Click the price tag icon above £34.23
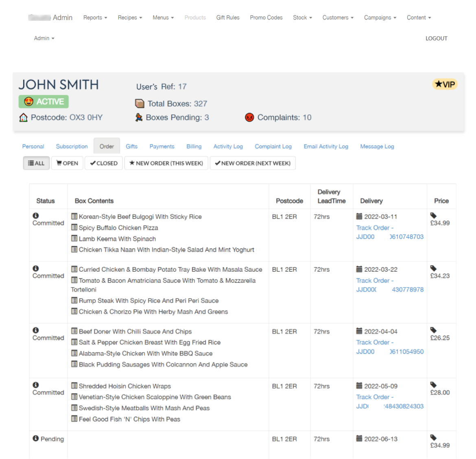The width and height of the screenshot is (476, 459). pos(434,268)
